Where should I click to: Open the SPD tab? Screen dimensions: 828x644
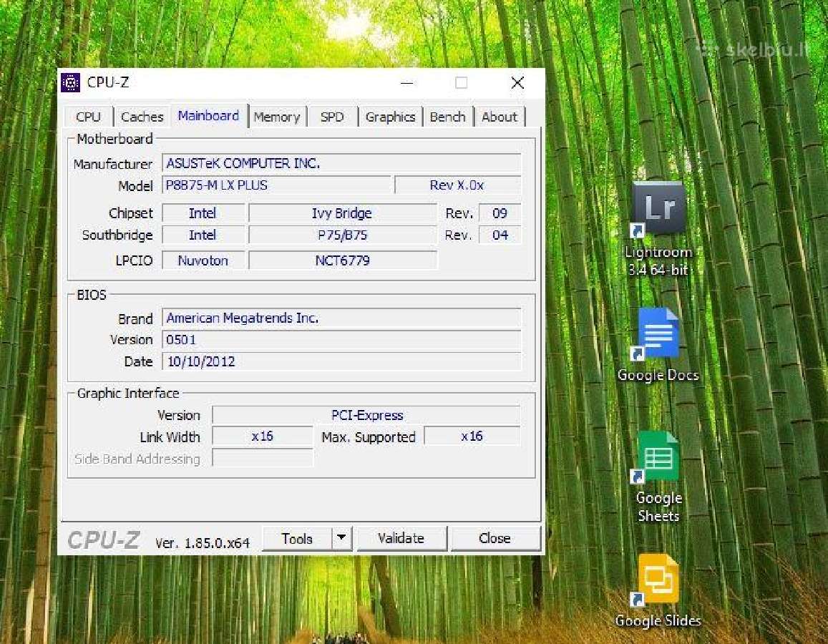[332, 117]
